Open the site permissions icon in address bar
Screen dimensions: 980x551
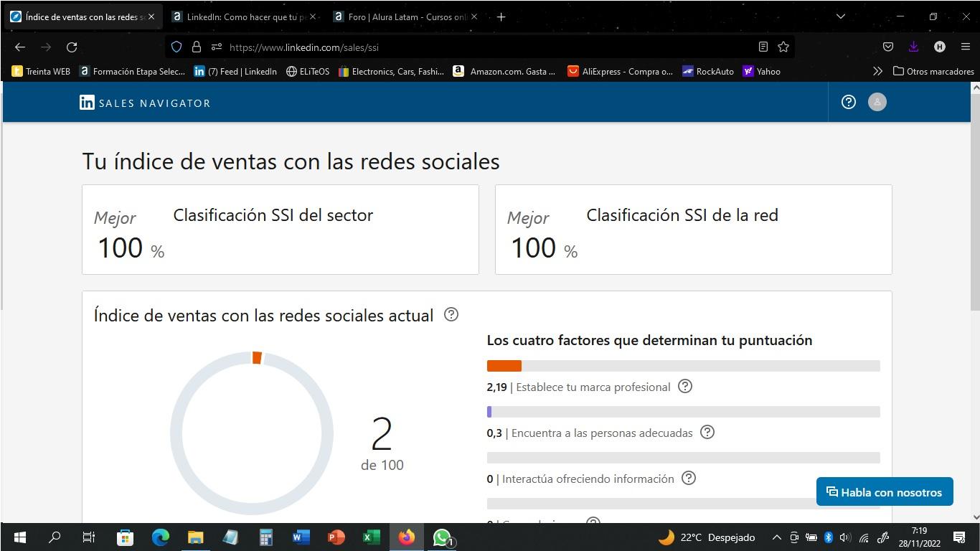click(216, 47)
